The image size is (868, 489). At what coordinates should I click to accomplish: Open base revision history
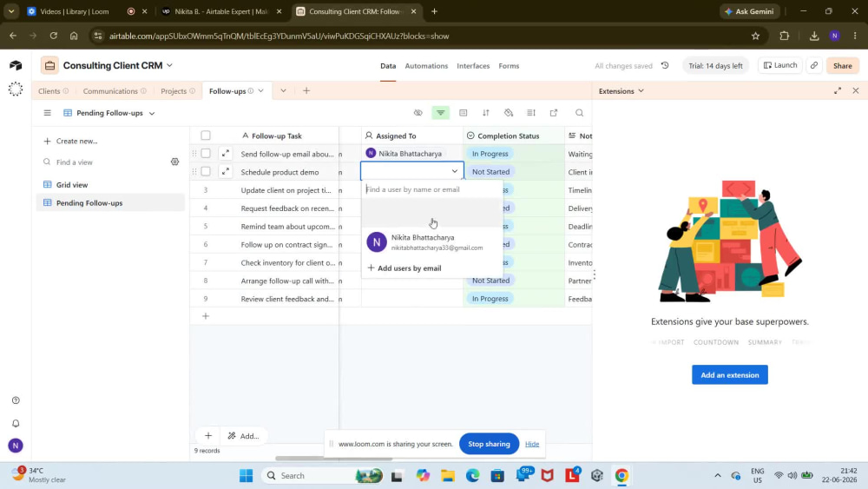[665, 65]
